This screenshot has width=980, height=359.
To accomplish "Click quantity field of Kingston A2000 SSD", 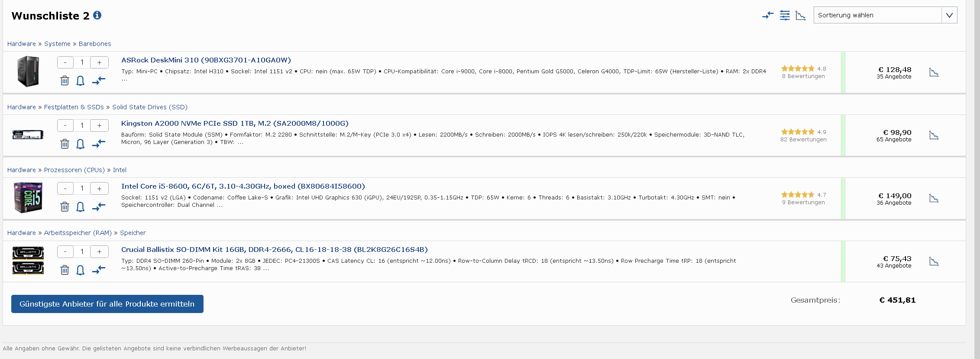I will 82,125.
